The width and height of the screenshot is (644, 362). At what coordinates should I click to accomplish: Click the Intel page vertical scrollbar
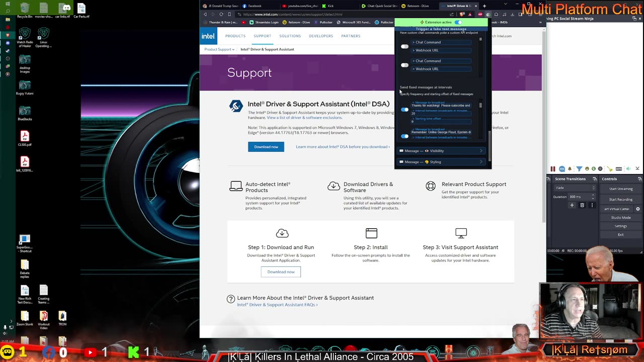tap(544, 126)
